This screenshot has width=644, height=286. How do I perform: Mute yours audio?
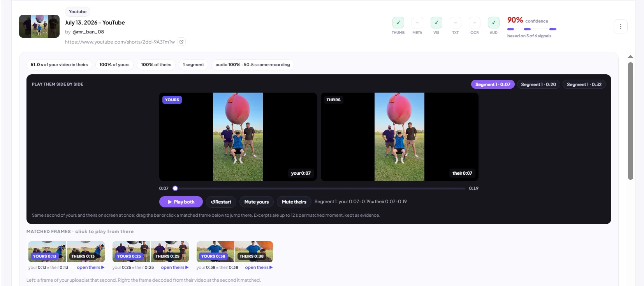pyautogui.click(x=257, y=202)
